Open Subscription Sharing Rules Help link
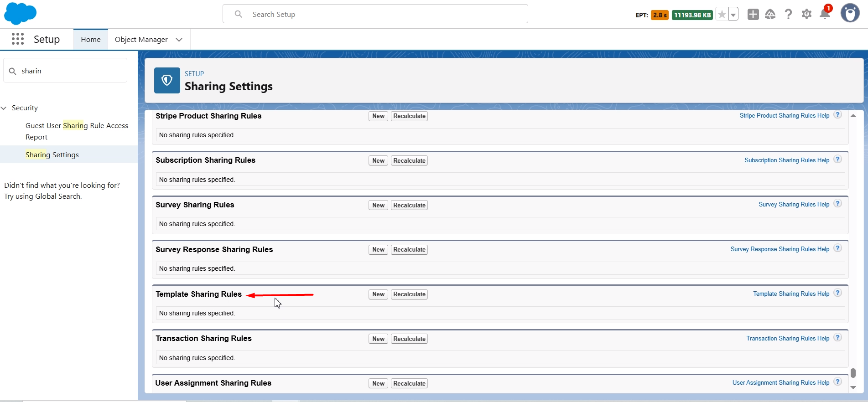This screenshot has height=402, width=868. tap(787, 160)
